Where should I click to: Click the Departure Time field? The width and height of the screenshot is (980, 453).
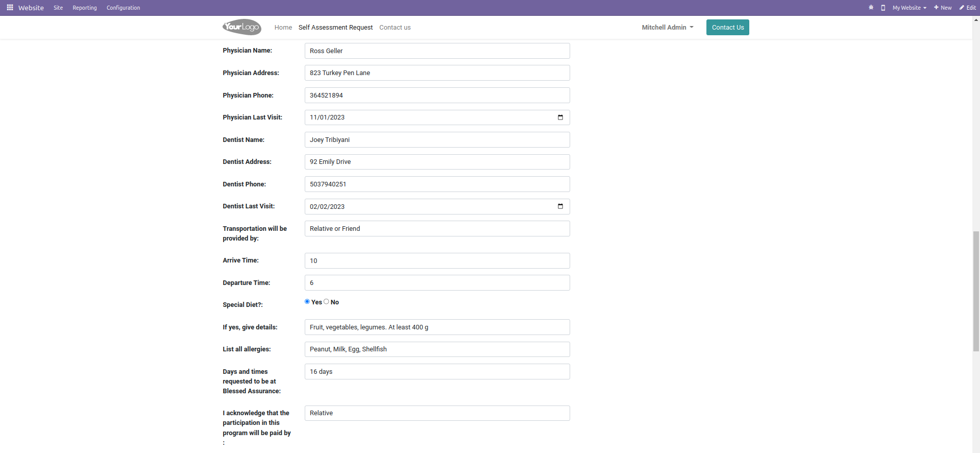(437, 283)
